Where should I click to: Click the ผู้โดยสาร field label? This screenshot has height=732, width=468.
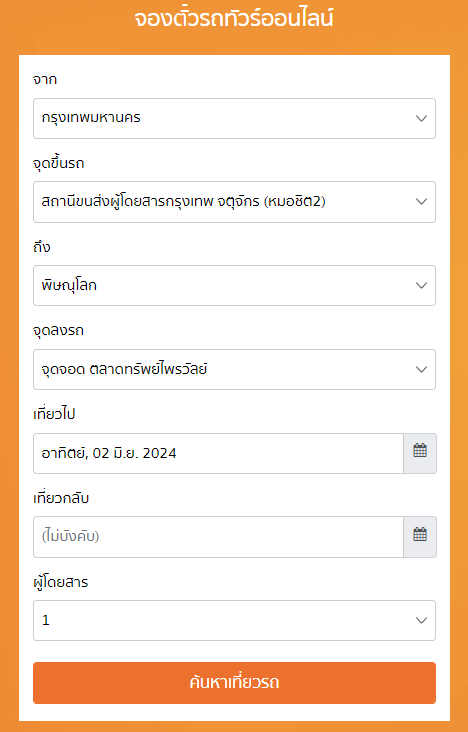pos(61,582)
